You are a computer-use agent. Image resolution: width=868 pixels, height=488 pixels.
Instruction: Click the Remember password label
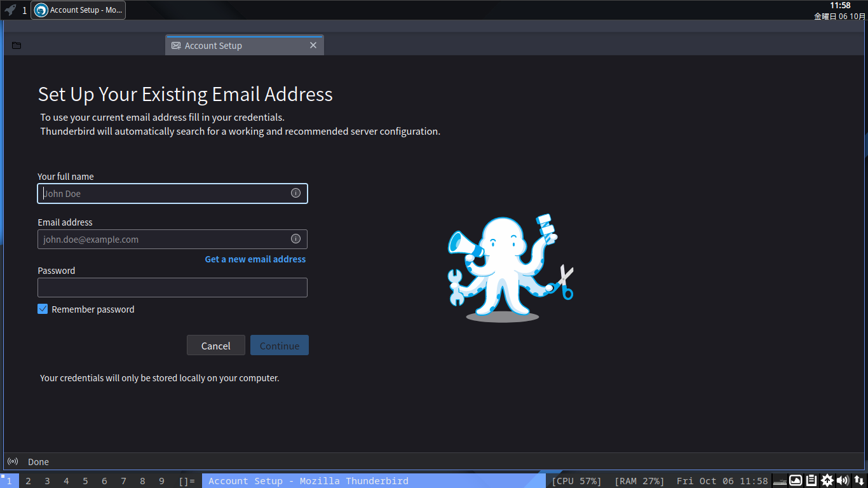(93, 309)
